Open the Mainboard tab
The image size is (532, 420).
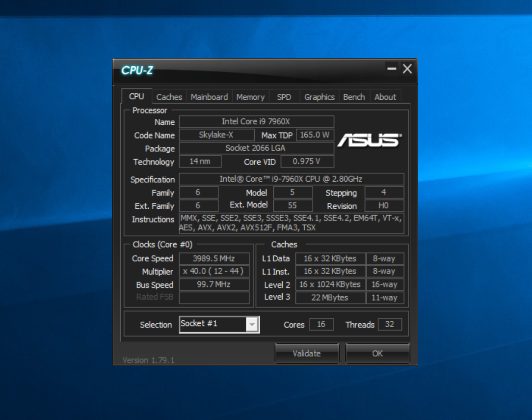tap(209, 97)
